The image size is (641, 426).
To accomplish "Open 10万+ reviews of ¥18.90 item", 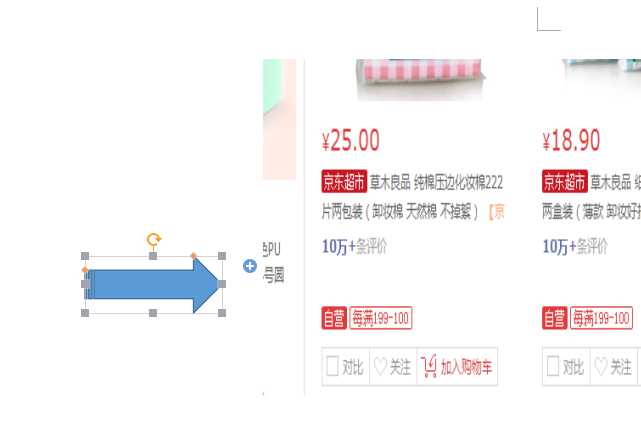I will point(575,247).
